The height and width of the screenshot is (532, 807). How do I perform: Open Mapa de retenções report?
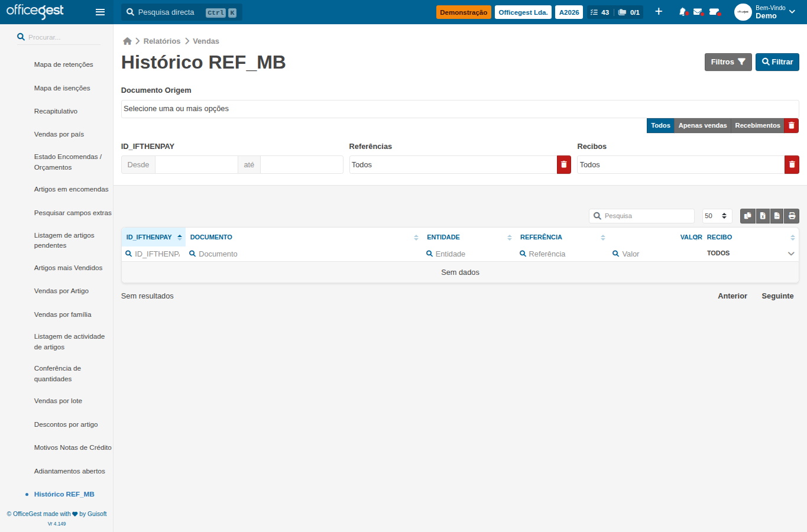(x=64, y=64)
